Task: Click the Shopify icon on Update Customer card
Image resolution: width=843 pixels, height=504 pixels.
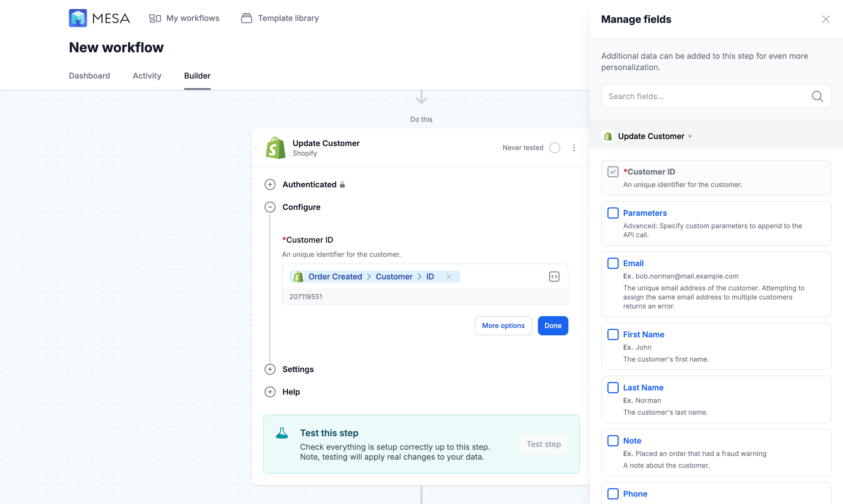Action: 275,148
